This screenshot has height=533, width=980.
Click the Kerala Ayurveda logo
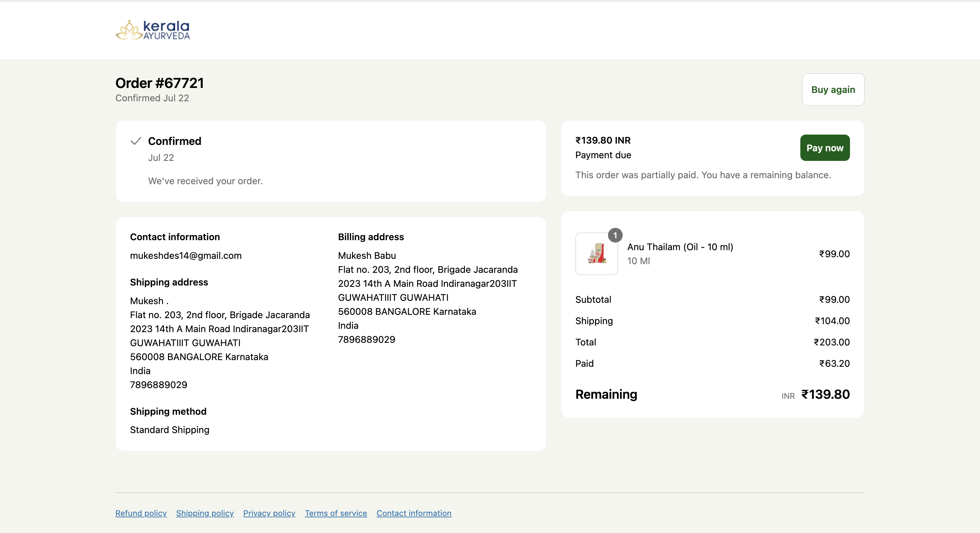tap(153, 30)
